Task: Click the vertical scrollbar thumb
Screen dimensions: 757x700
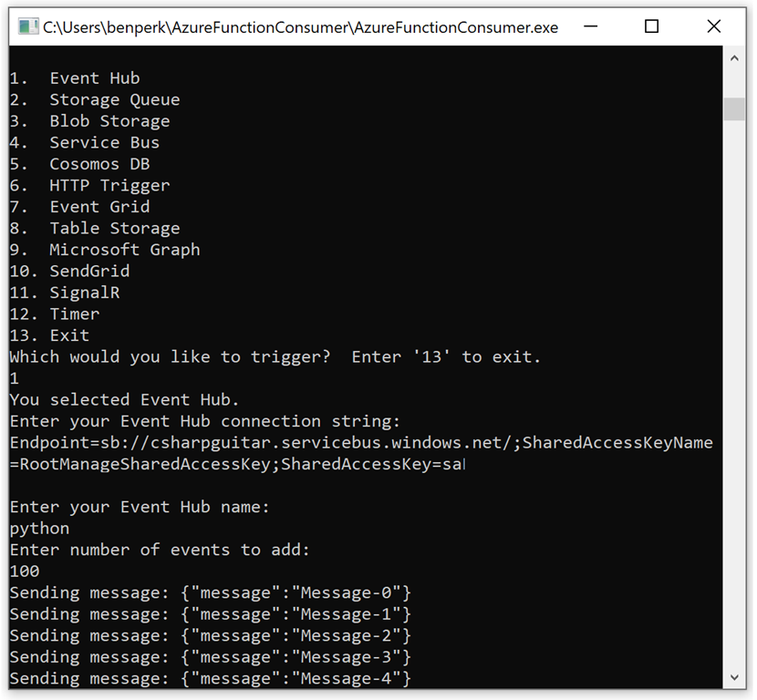Action: pyautogui.click(x=734, y=108)
